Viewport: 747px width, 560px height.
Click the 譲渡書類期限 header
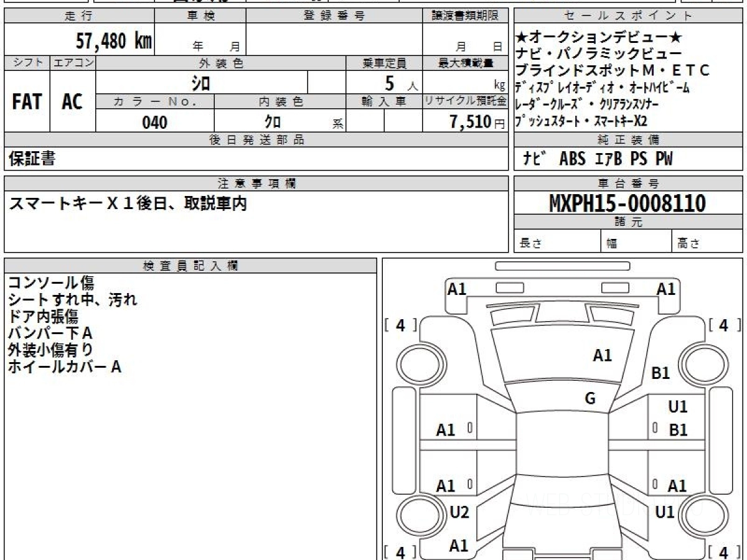coord(465,16)
